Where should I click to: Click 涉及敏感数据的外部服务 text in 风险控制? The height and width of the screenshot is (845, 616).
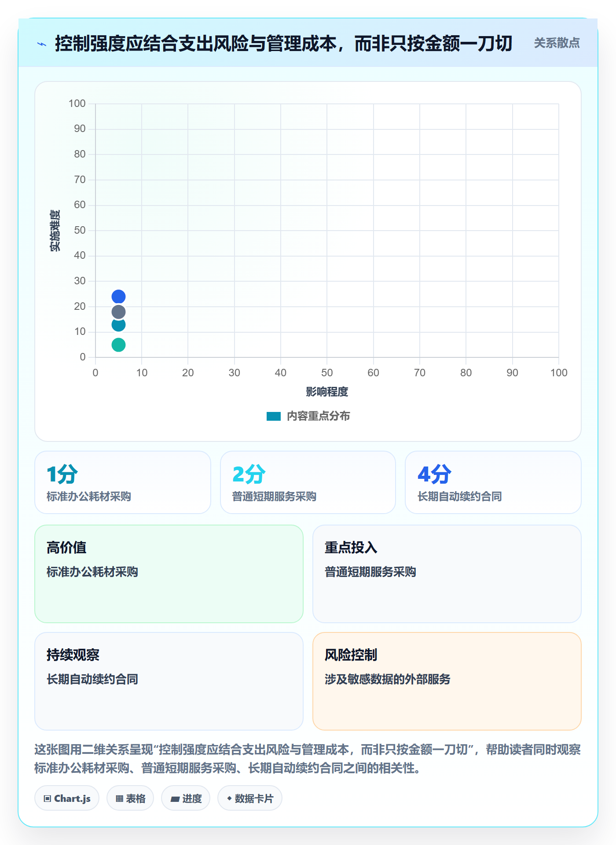tap(388, 679)
